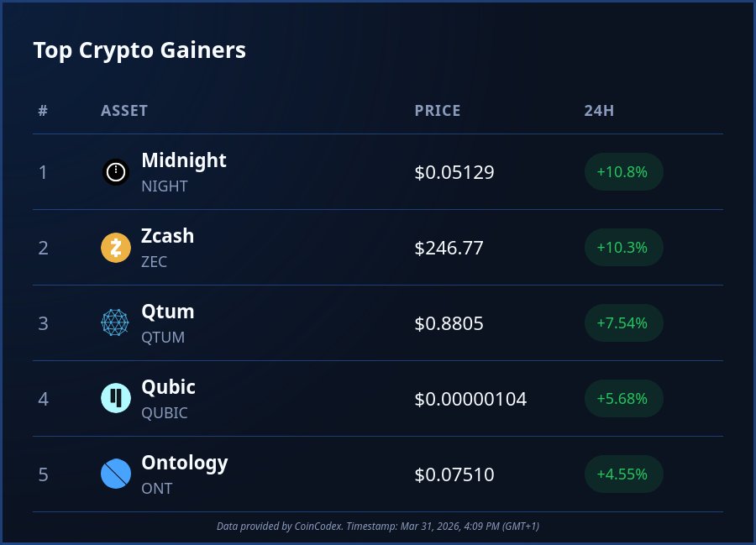The image size is (756, 545).
Task: Open the Ontology asset name
Action: [x=185, y=463]
